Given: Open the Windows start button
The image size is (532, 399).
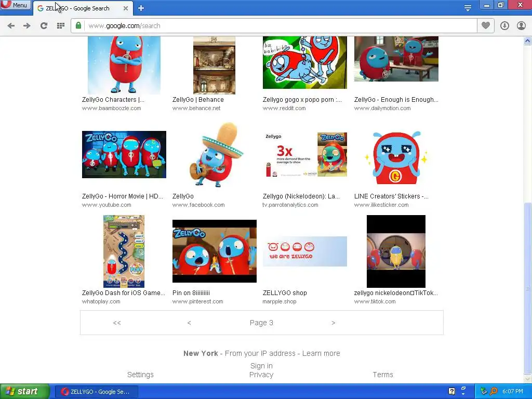Looking at the screenshot, I should pyautogui.click(x=24, y=392).
